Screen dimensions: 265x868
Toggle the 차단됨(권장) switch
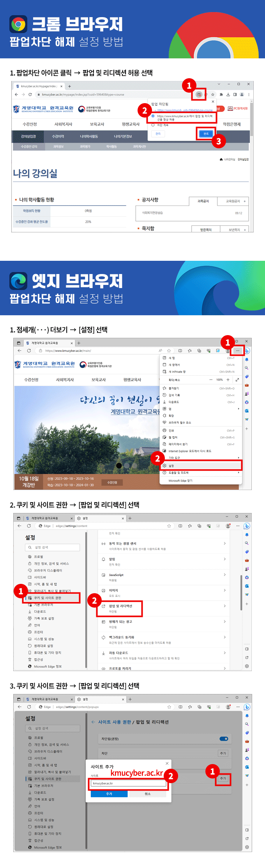click(x=224, y=739)
